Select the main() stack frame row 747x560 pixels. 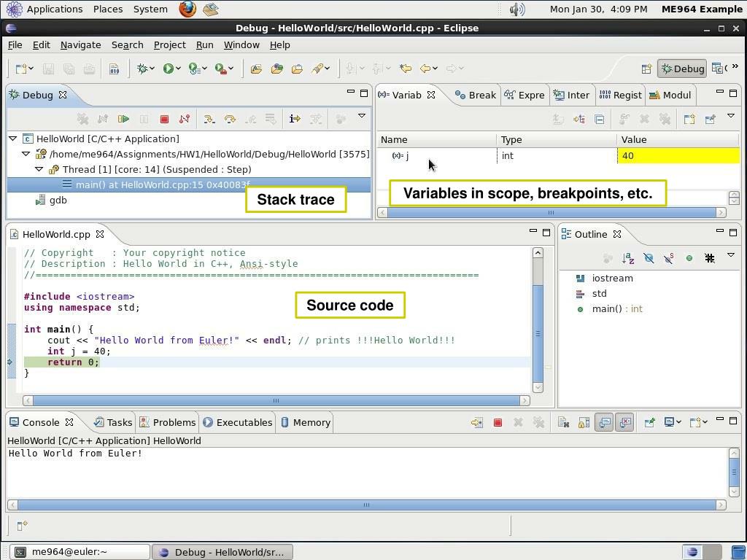click(189, 184)
